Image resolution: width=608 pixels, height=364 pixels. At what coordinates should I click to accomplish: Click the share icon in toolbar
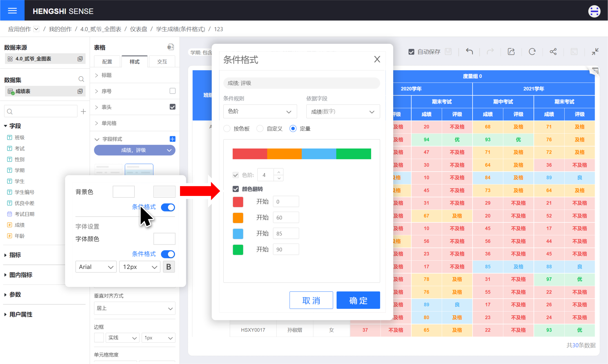[x=553, y=52]
